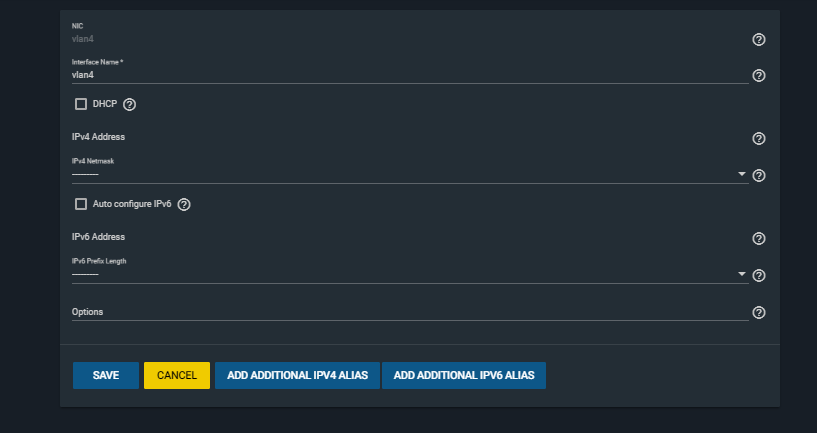Click help icon for IPv6 Prefix Length
This screenshot has height=433, width=817.
758,276
